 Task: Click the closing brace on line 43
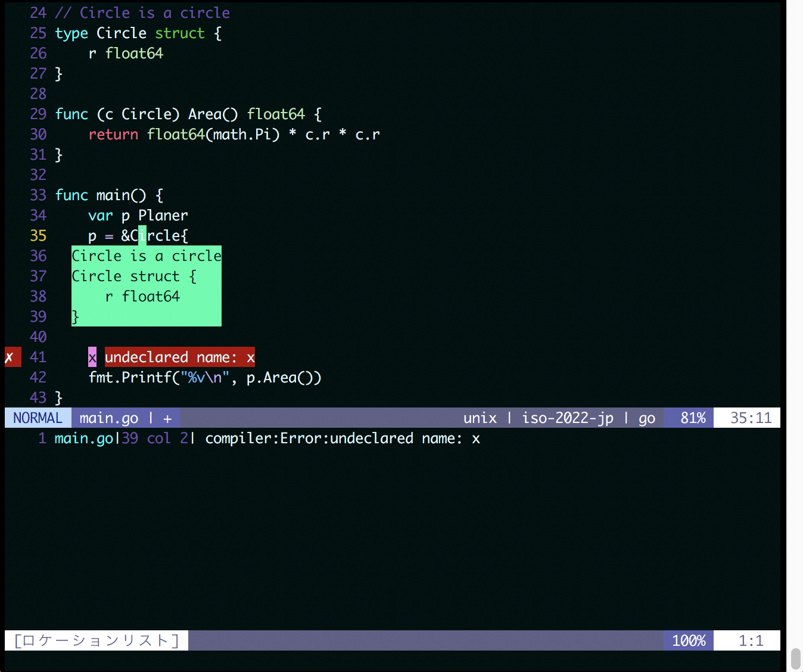tap(58, 397)
